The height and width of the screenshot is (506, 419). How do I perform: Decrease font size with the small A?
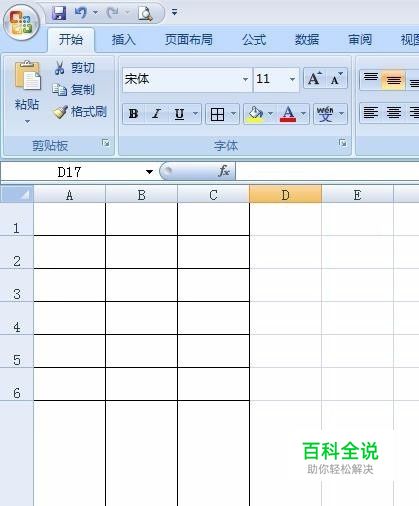pyautogui.click(x=336, y=79)
